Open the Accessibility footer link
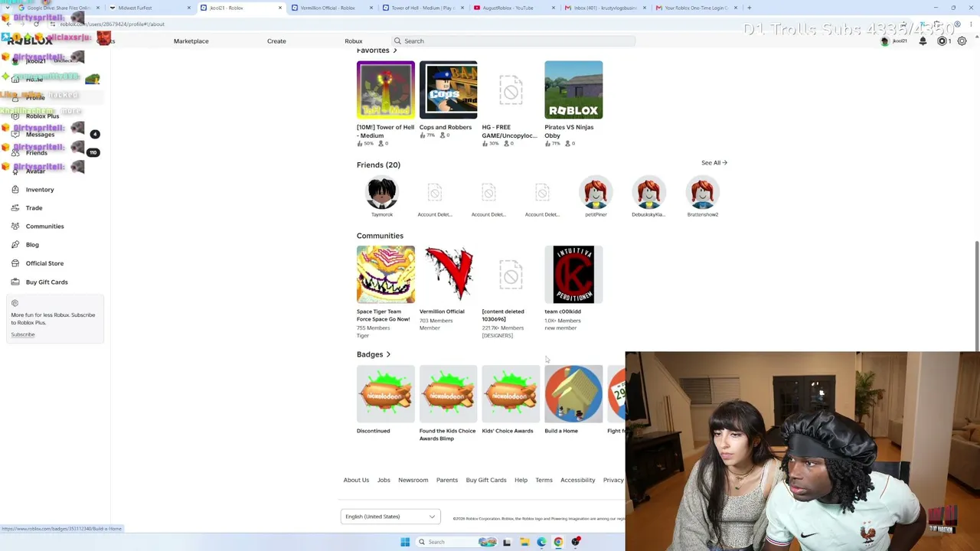Screen dimensions: 980x551 tap(577, 480)
